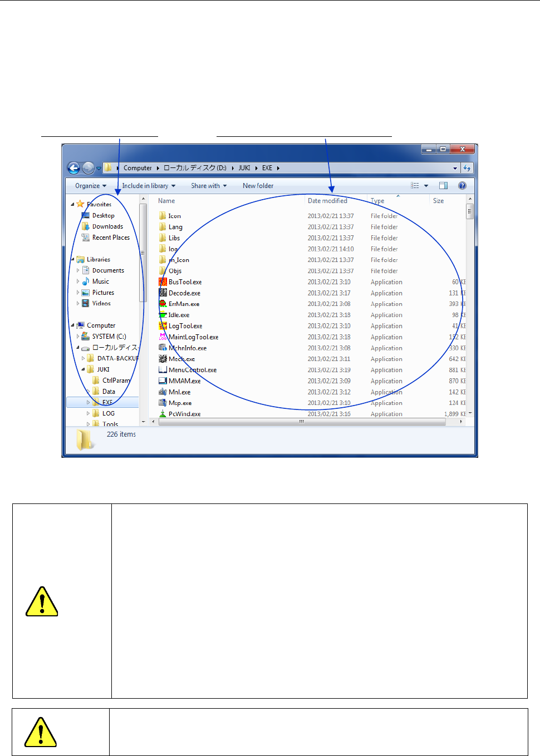Open Include in library menu
This screenshot has height=756, width=540.
(x=149, y=186)
